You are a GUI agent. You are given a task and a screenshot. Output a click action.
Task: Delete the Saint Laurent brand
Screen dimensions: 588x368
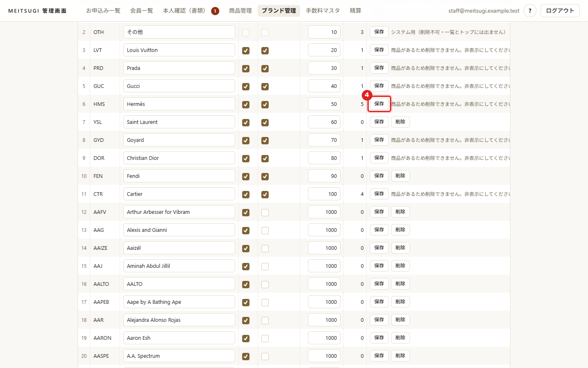(x=401, y=122)
